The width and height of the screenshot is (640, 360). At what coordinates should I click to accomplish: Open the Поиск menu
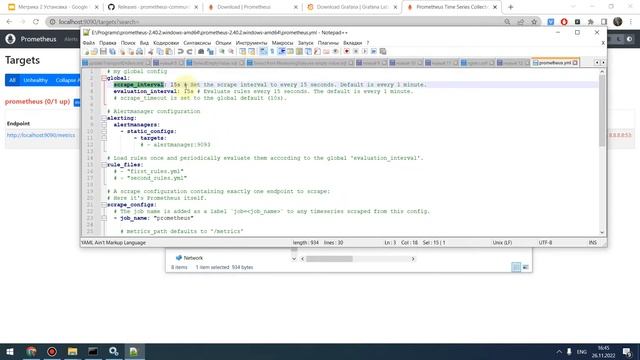pos(128,43)
